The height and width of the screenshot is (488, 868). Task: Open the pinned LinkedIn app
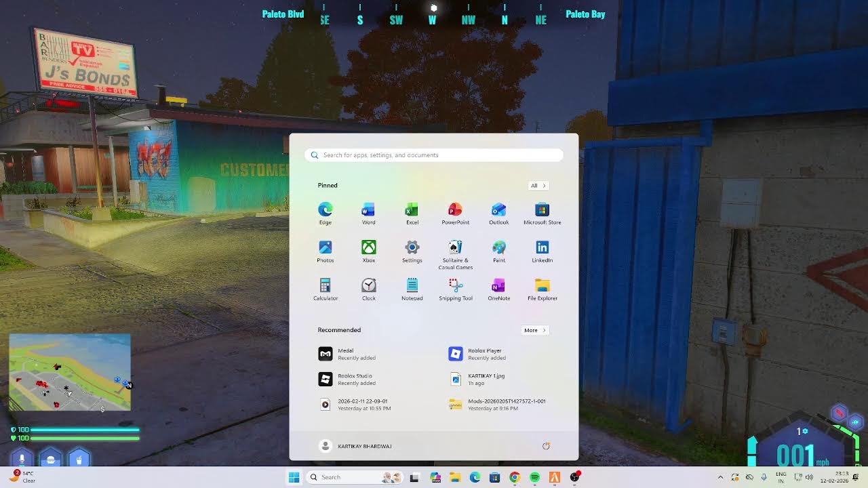(x=542, y=251)
